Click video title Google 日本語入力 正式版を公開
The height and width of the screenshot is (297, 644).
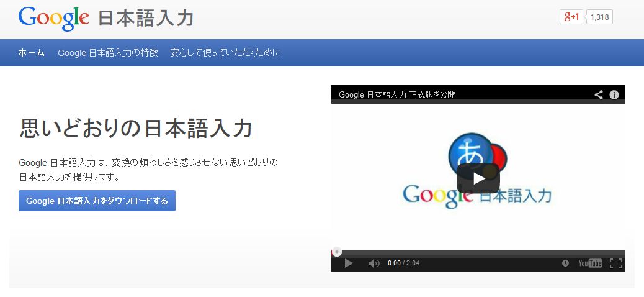[397, 94]
